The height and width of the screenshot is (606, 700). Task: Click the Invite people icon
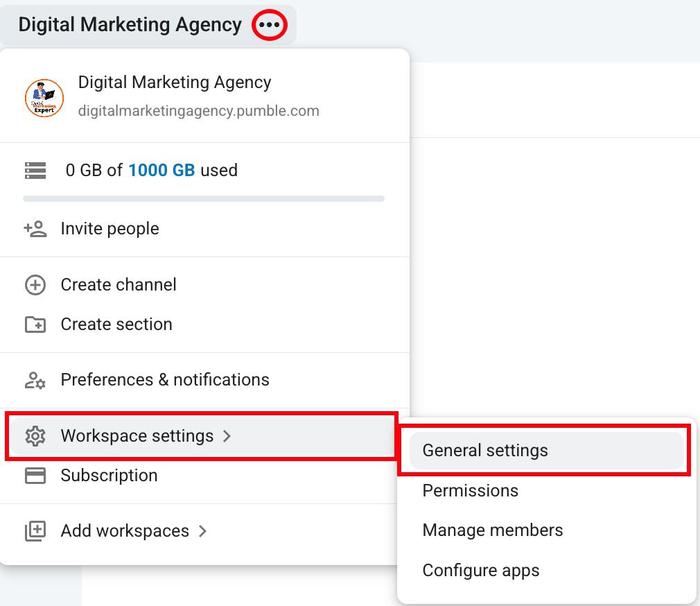coord(35,229)
